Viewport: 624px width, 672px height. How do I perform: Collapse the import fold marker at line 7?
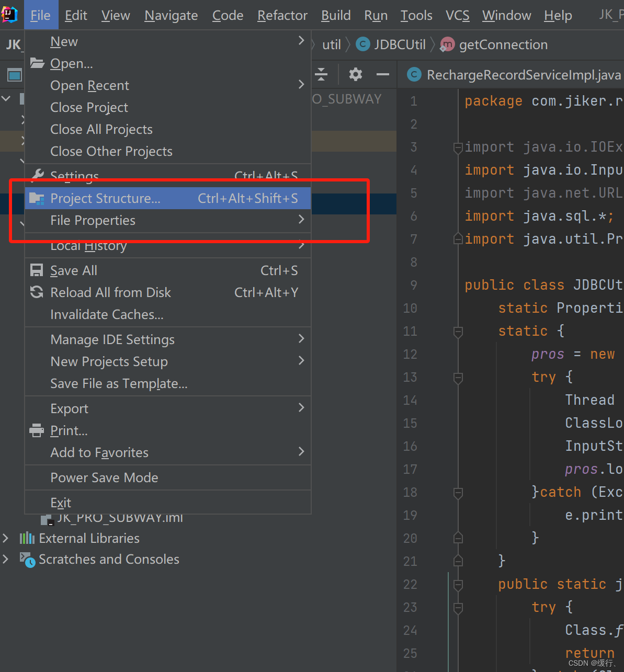pos(458,239)
